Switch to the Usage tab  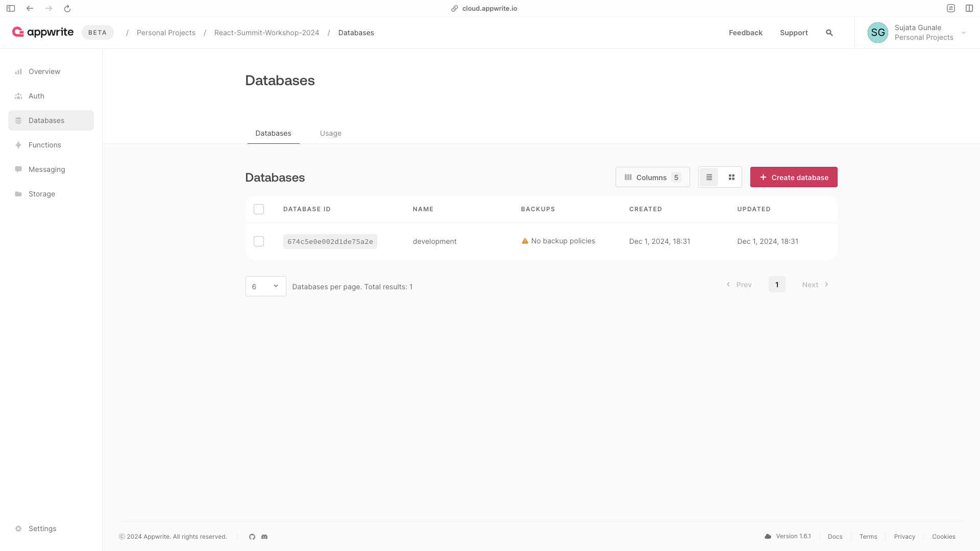(x=330, y=133)
